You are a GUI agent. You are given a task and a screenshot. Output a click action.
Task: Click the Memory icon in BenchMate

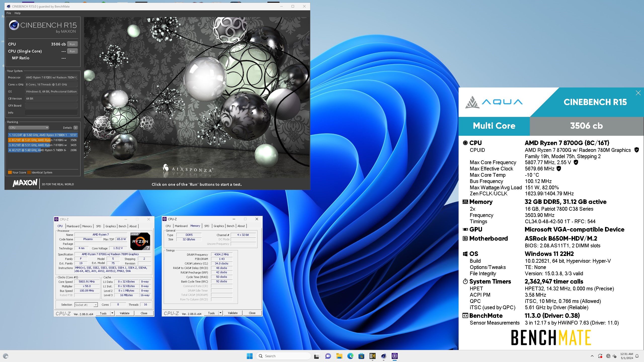(465, 202)
